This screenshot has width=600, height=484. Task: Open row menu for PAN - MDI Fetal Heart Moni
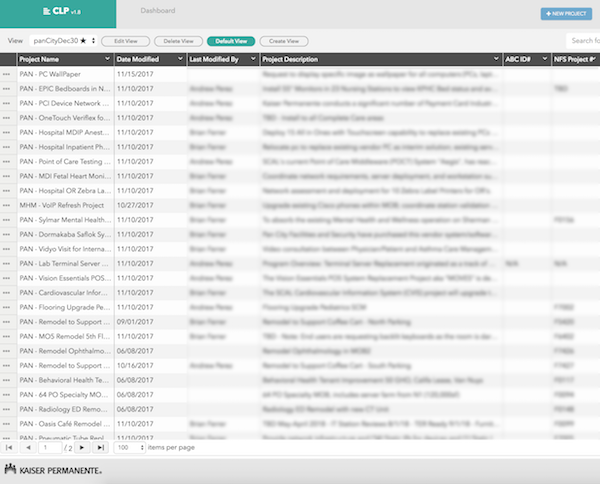[7, 176]
